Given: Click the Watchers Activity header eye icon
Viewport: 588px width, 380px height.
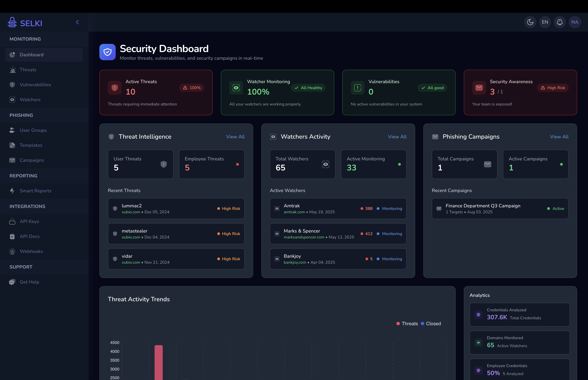Looking at the screenshot, I should click(x=273, y=137).
